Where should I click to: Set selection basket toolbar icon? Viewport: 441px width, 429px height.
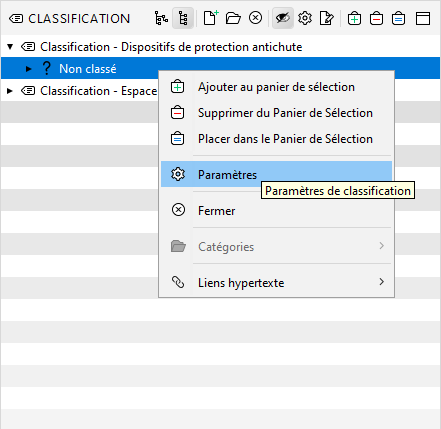coord(398,18)
